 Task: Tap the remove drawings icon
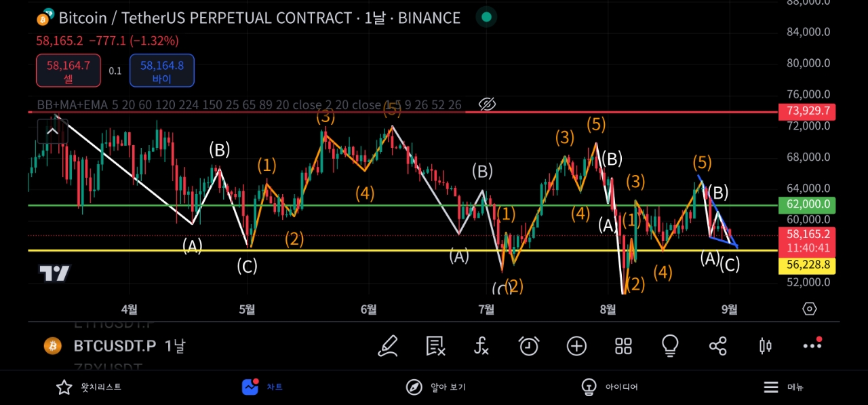[435, 346]
